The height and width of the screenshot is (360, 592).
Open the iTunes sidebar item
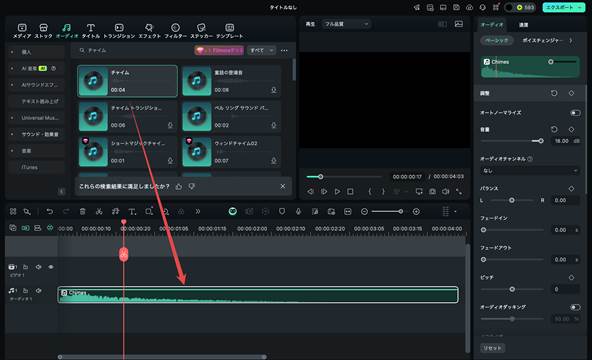[29, 167]
